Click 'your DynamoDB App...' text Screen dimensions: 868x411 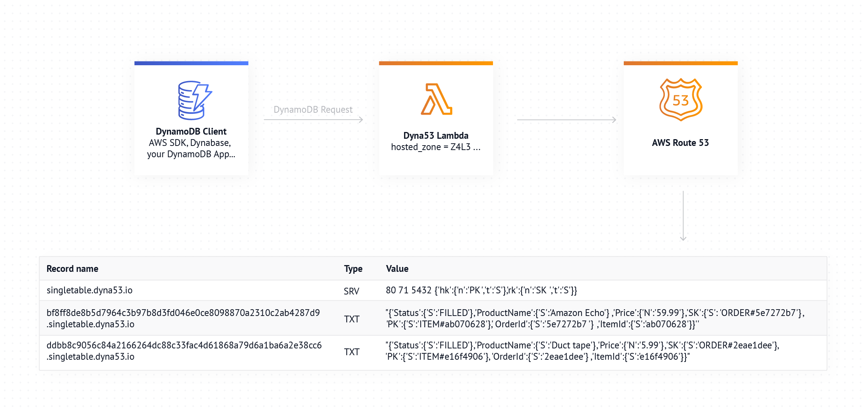191,154
